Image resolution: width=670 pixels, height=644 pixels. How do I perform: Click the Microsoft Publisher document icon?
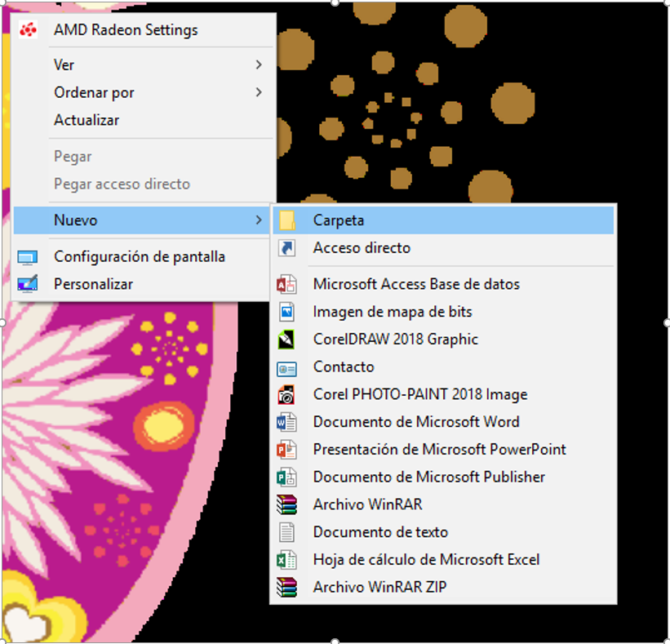tap(286, 477)
